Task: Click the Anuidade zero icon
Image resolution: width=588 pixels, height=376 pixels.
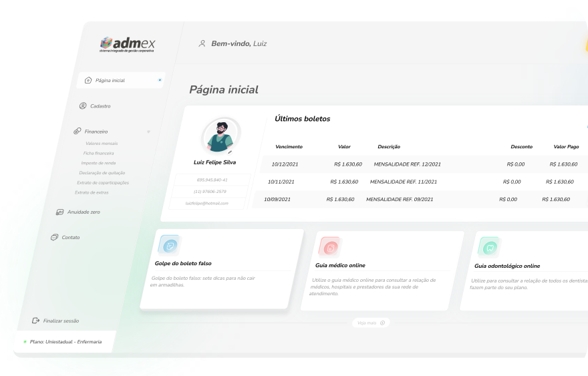Action: pos(60,212)
